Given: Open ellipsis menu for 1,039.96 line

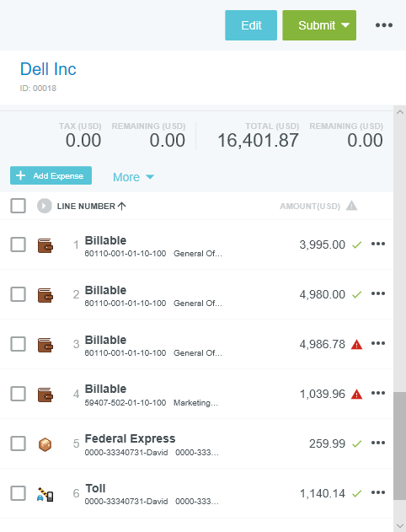Looking at the screenshot, I should (x=378, y=393).
